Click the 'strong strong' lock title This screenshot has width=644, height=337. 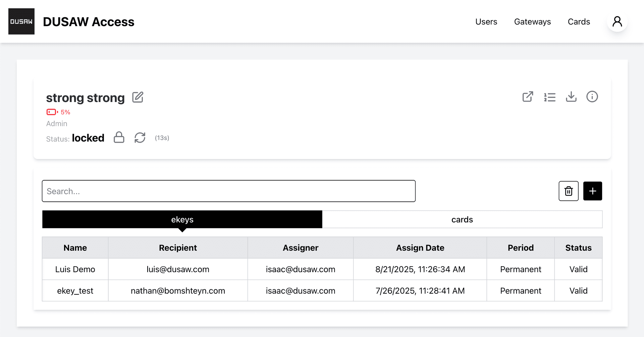point(85,98)
